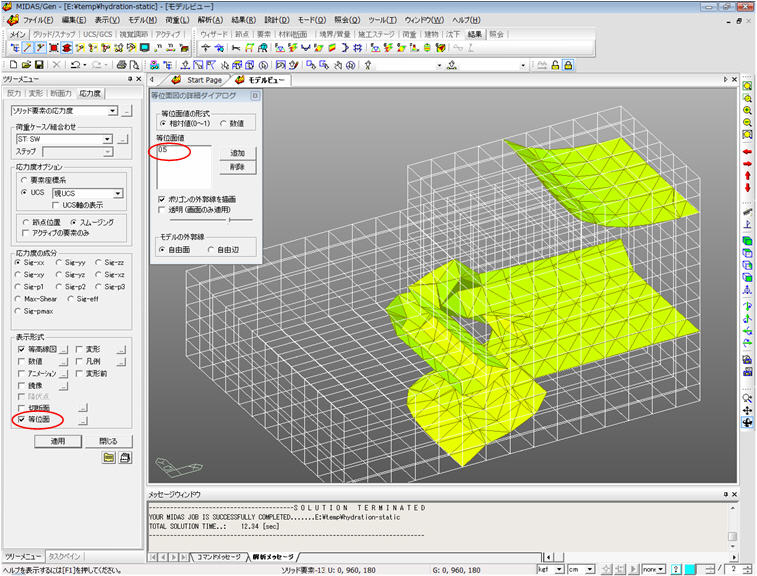Pan view up with the red up arrow
Screen dimensions: 757x576
[x=747, y=176]
